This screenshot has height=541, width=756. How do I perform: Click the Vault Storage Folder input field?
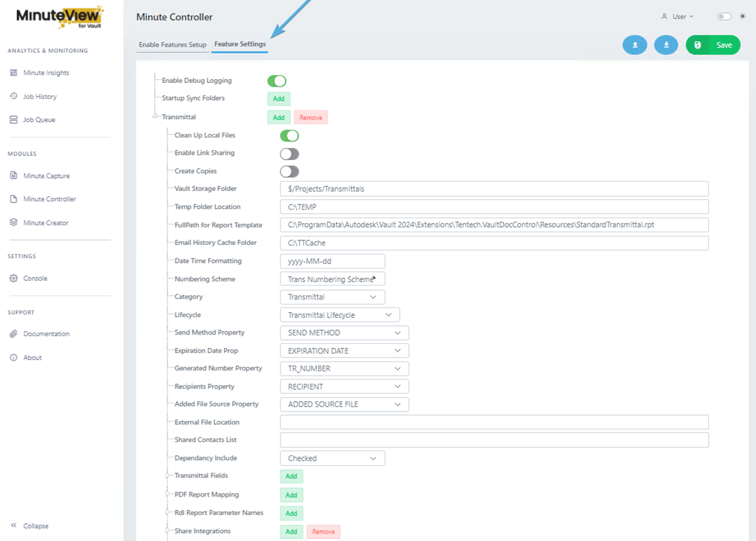(494, 189)
